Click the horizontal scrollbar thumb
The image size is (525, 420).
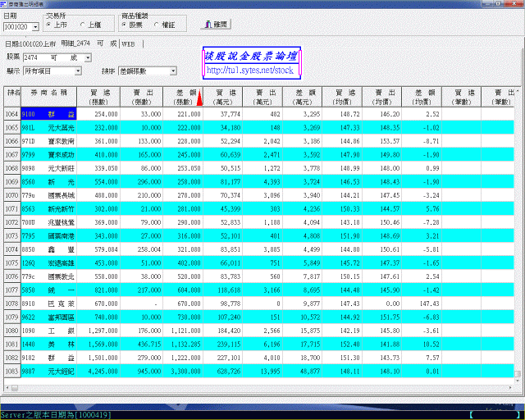click(15, 388)
